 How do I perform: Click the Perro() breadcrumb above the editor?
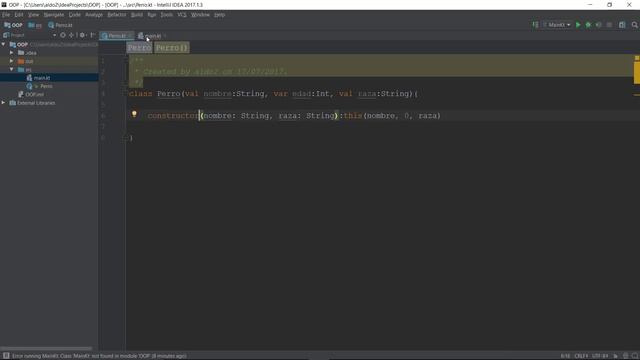(172, 48)
